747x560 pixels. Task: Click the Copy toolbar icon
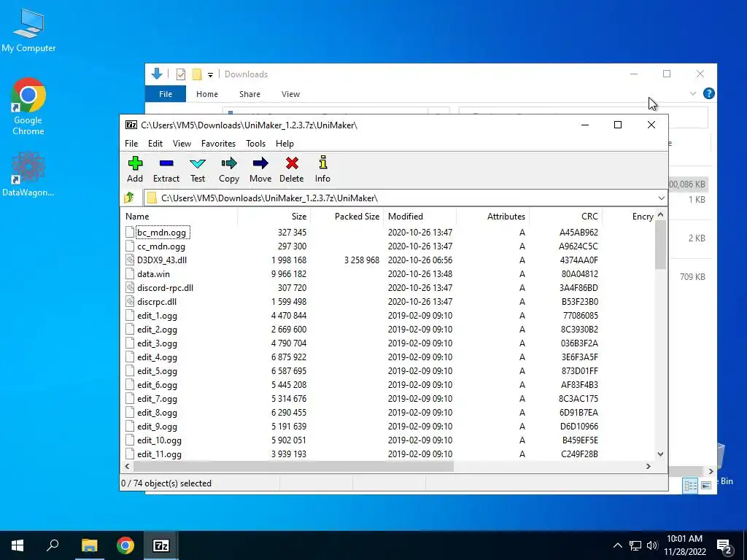pos(228,169)
